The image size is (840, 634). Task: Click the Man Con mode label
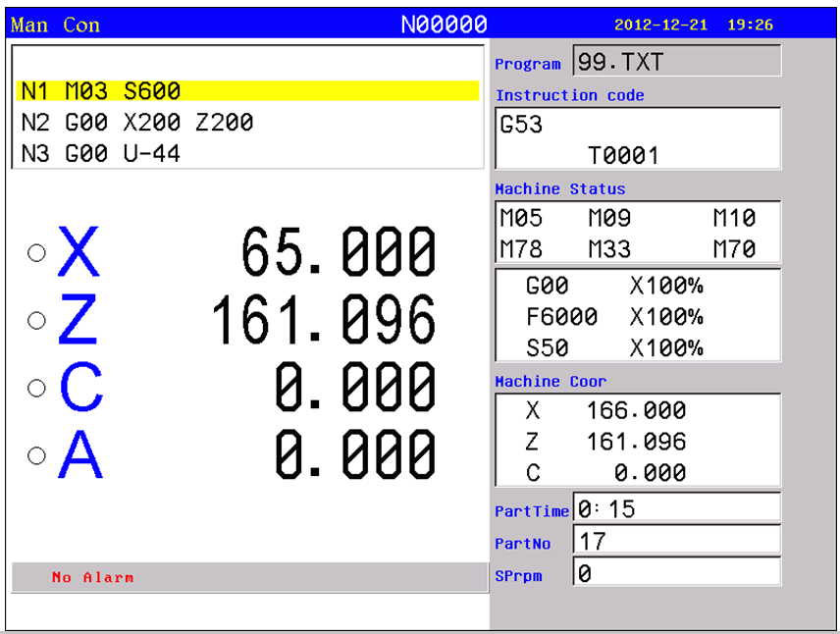[x=55, y=25]
